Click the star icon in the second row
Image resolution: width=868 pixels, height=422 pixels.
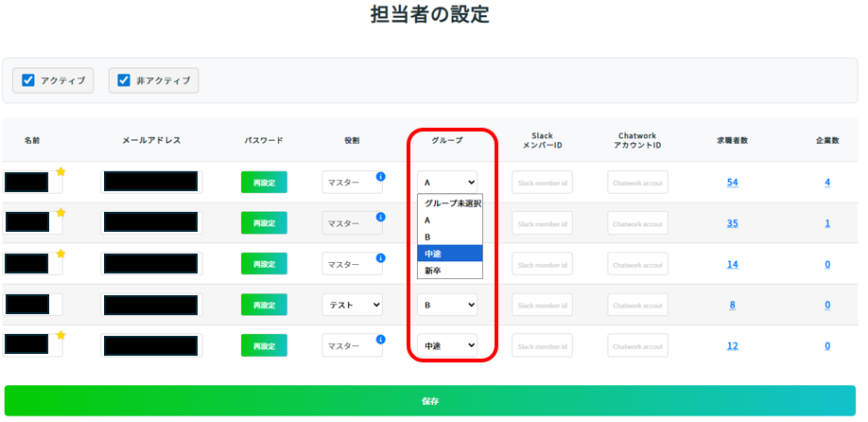pos(61,213)
